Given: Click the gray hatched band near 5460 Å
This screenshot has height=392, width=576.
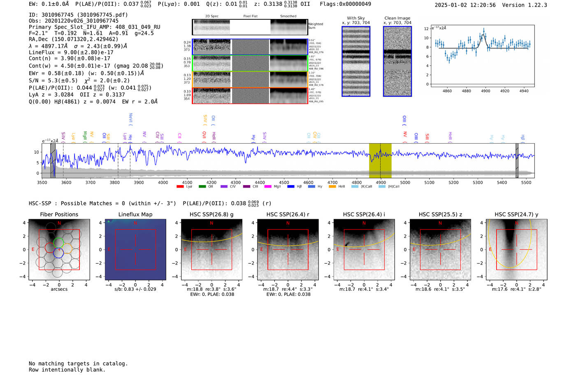Looking at the screenshot, I should [517, 160].
